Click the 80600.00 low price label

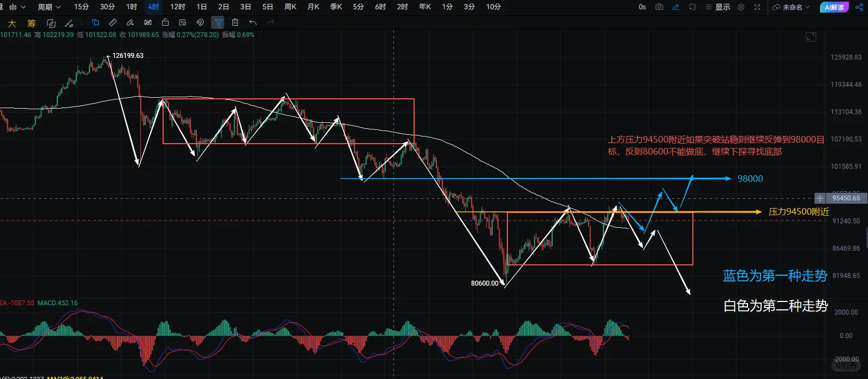(485, 283)
